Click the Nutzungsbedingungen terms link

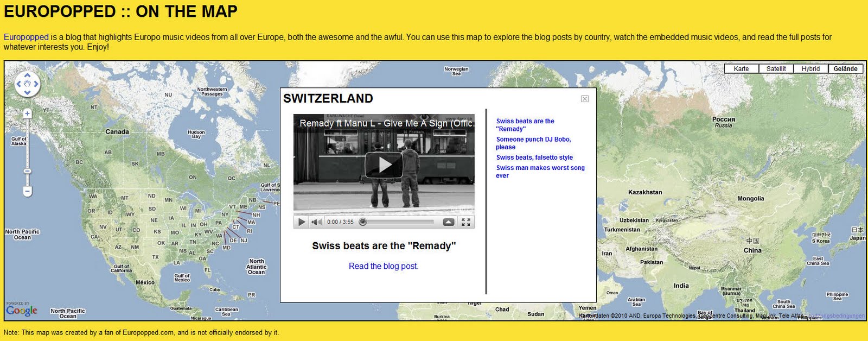click(837, 315)
